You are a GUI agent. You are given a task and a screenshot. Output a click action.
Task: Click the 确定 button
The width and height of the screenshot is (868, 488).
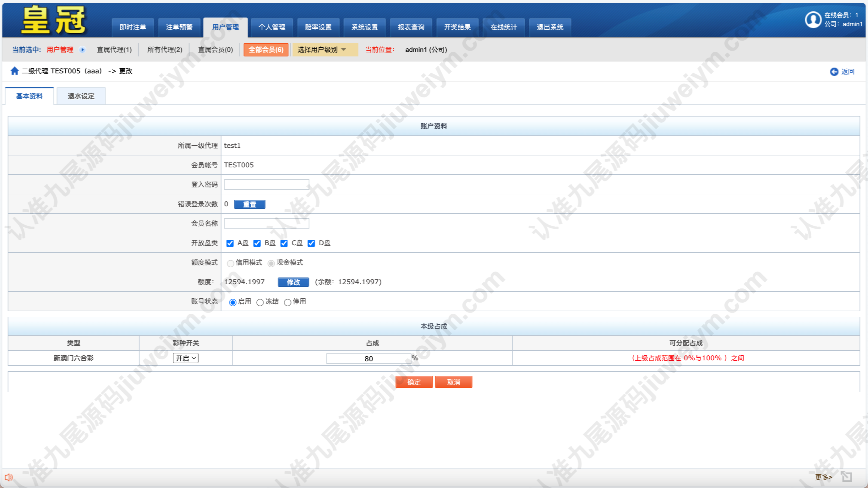(414, 382)
